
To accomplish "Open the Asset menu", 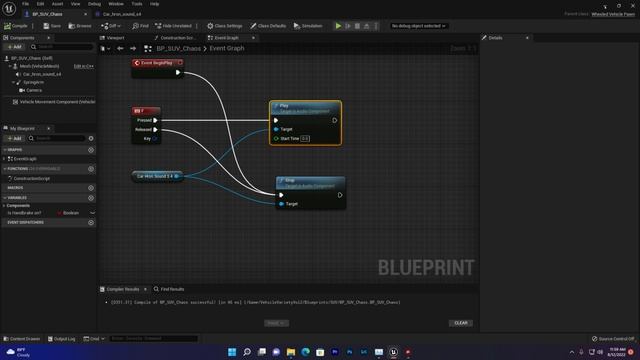I will point(58,4).
